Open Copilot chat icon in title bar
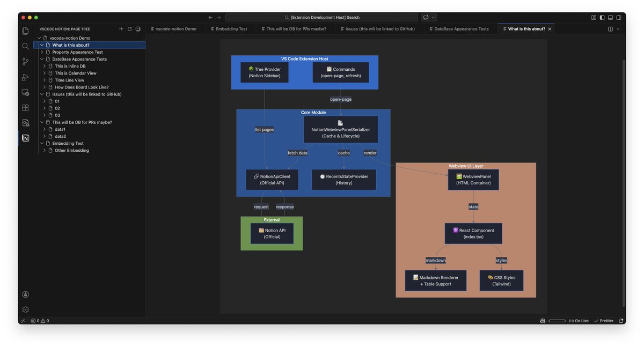This screenshot has width=644, height=348. [426, 18]
